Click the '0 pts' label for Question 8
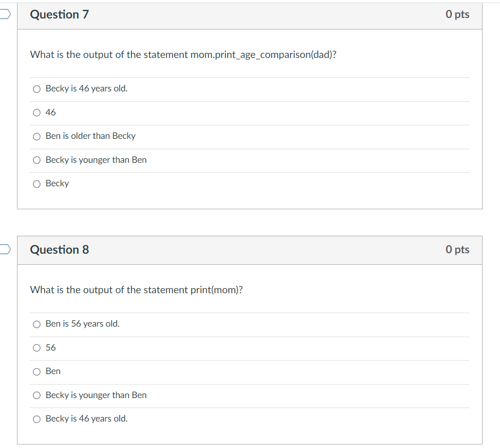 [x=458, y=249]
